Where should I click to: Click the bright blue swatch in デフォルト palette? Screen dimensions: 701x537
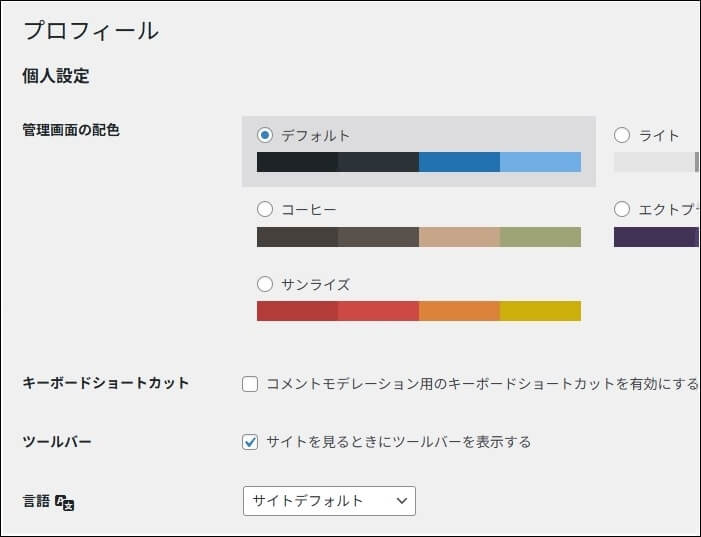click(x=459, y=162)
